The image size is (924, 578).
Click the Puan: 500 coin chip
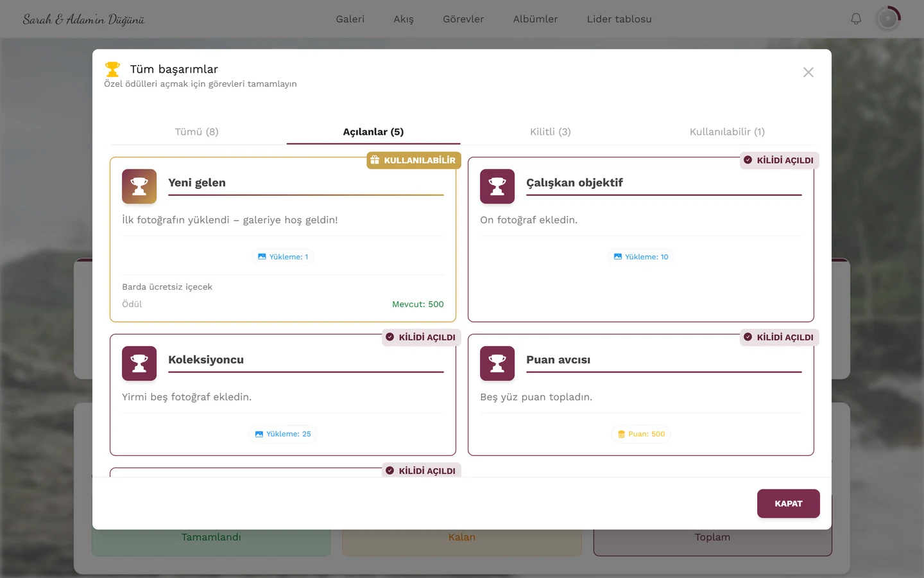point(641,434)
